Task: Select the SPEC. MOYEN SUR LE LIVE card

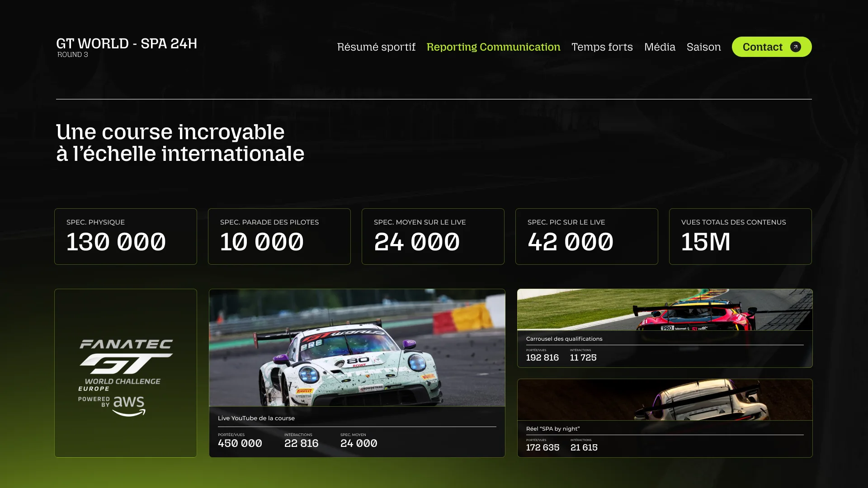Action: (433, 236)
